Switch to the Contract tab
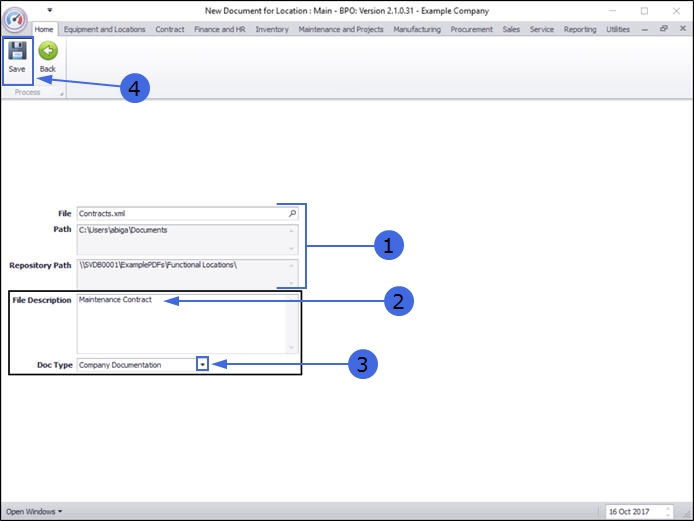Screen dimensions: 694x521 [170, 29]
